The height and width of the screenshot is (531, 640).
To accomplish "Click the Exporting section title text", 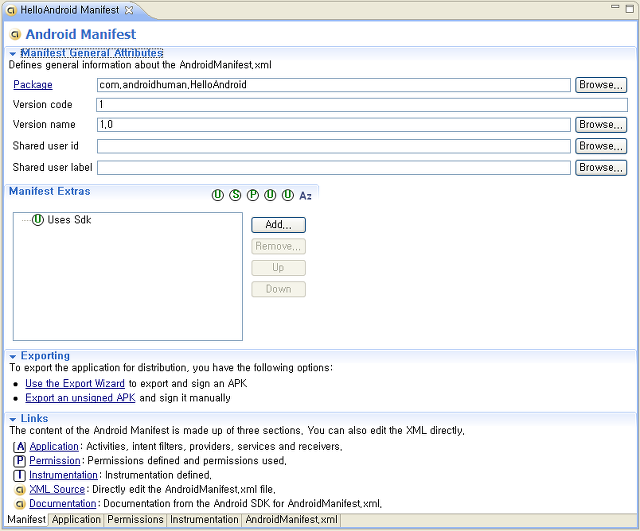I will 45,356.
